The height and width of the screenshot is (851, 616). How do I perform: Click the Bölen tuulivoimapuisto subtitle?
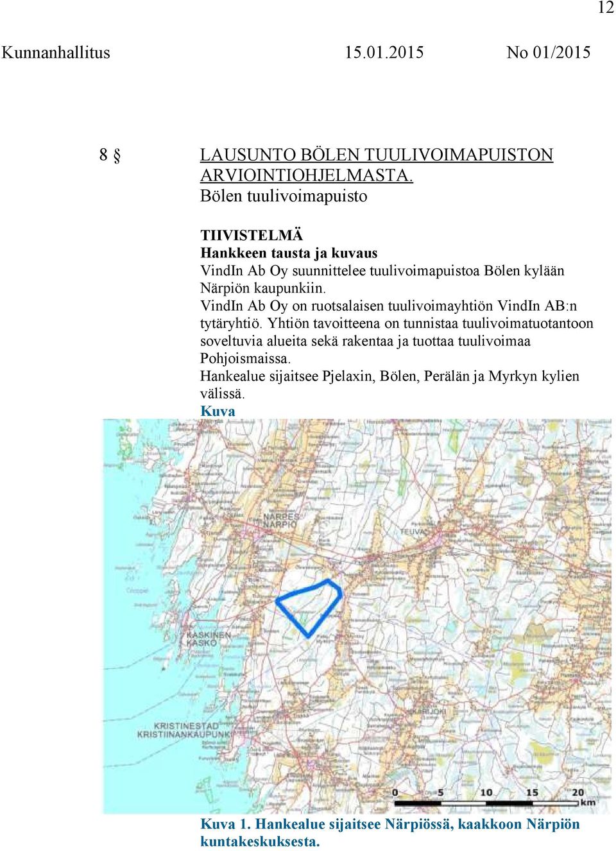tap(284, 196)
